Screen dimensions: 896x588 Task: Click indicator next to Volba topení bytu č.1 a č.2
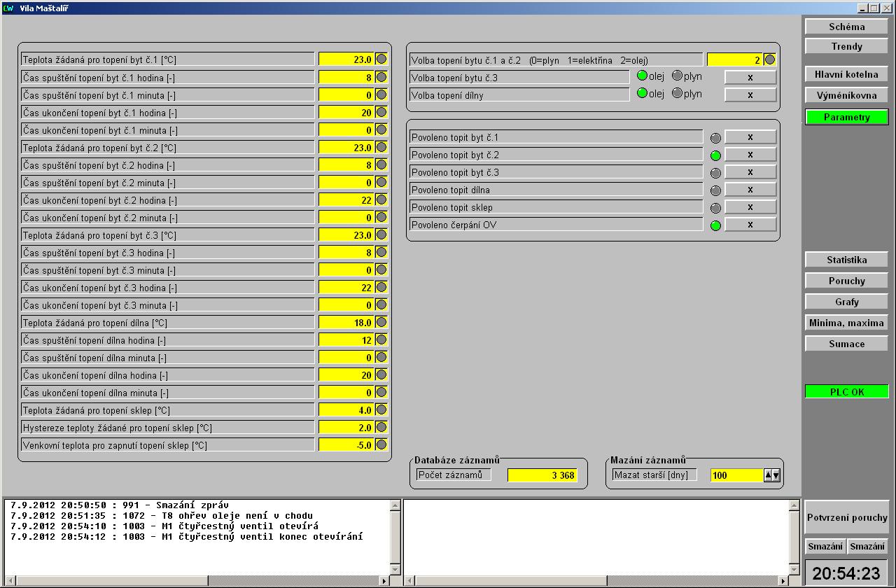point(769,60)
